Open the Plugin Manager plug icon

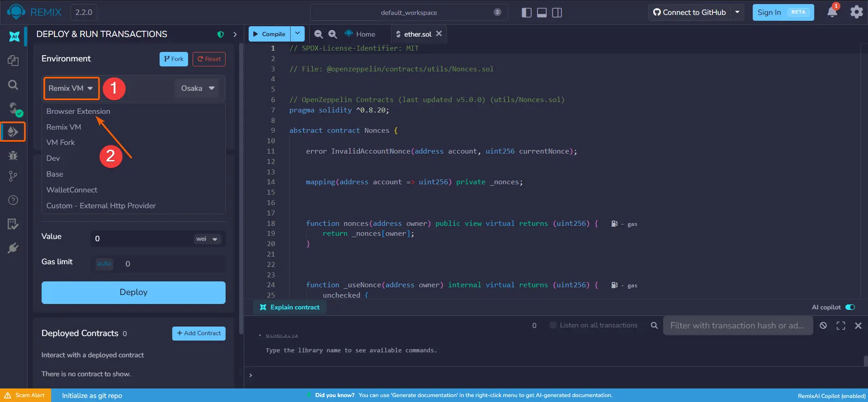pyautogui.click(x=13, y=248)
